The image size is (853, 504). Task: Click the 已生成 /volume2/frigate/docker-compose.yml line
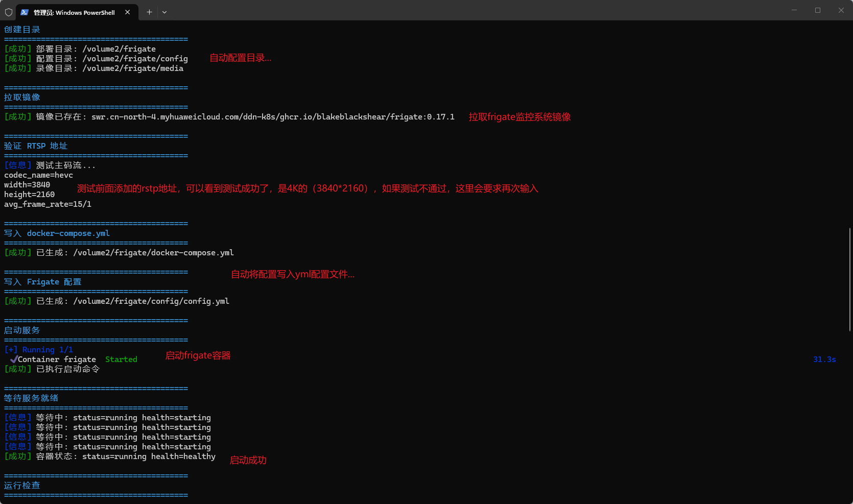click(x=119, y=253)
